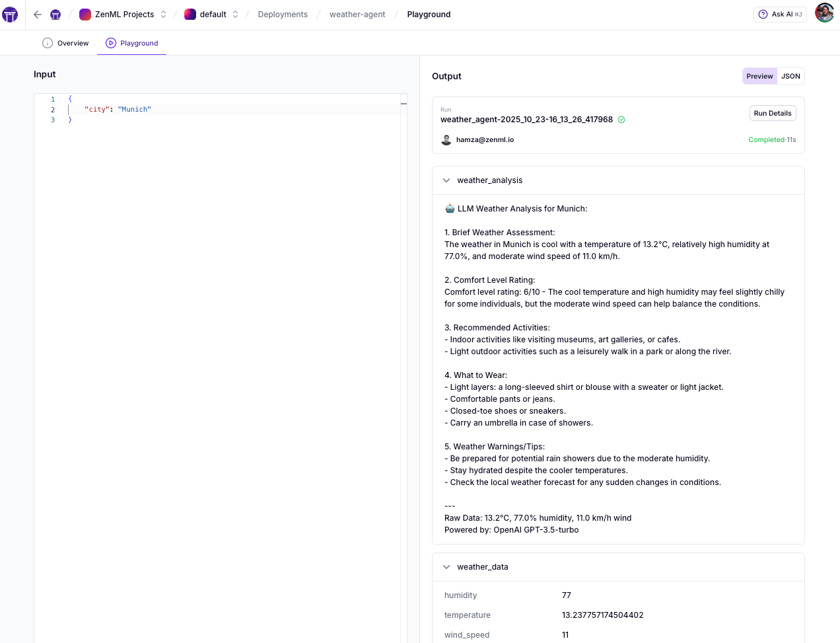
Task: Click the temperature label
Action: point(468,615)
